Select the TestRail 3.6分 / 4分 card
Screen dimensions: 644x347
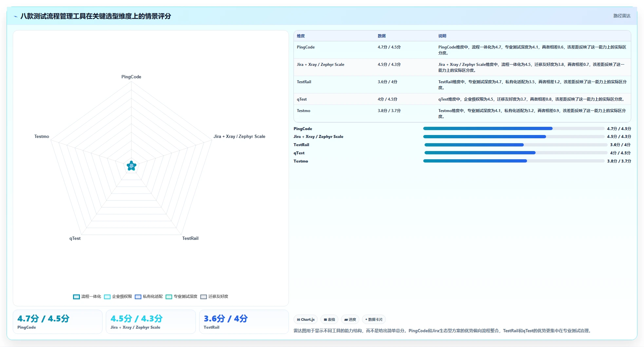tap(244, 322)
